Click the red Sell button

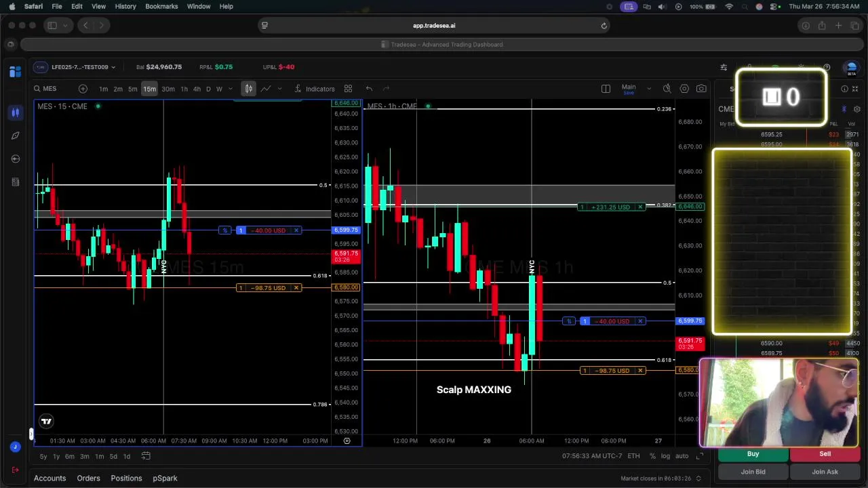point(825,454)
